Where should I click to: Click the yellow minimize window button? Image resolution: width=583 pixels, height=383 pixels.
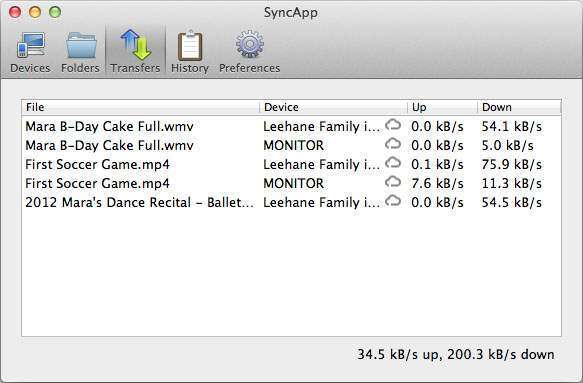pyautogui.click(x=35, y=12)
